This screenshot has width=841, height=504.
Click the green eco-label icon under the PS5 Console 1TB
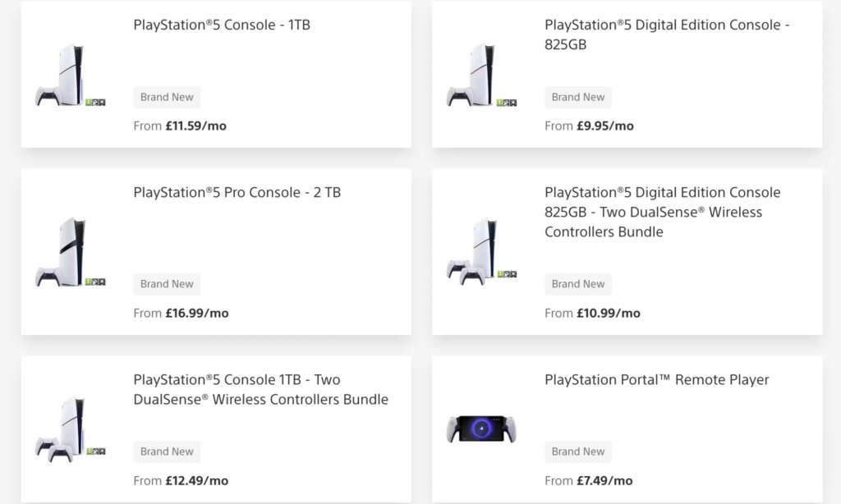click(89, 103)
